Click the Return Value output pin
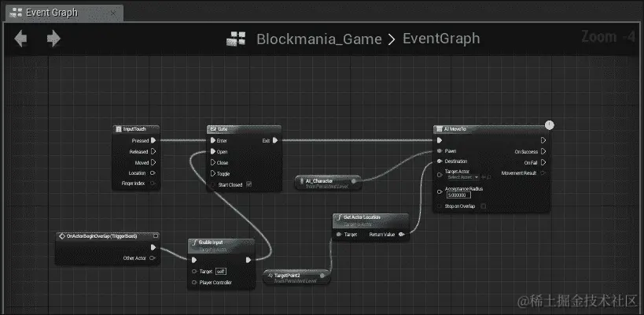This screenshot has width=644, height=315. (x=401, y=235)
